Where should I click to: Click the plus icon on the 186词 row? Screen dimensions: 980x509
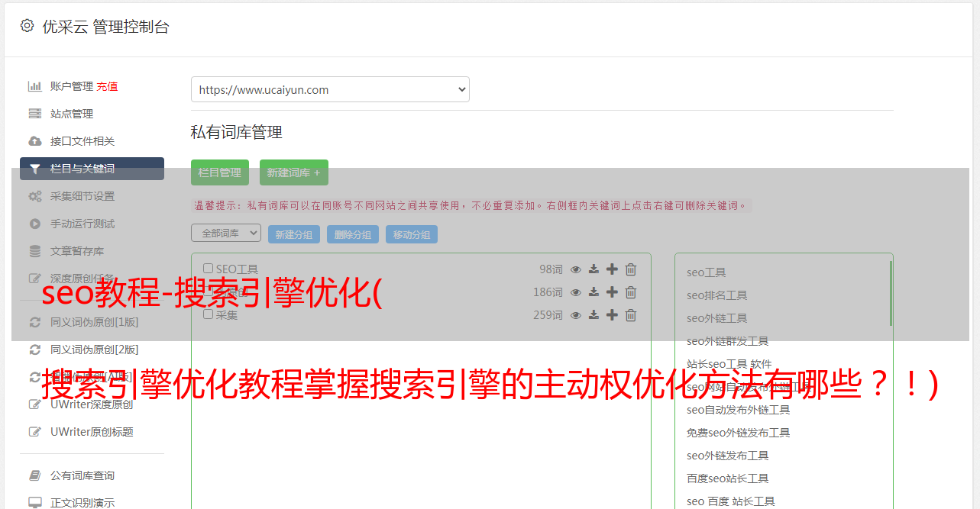pos(612,292)
